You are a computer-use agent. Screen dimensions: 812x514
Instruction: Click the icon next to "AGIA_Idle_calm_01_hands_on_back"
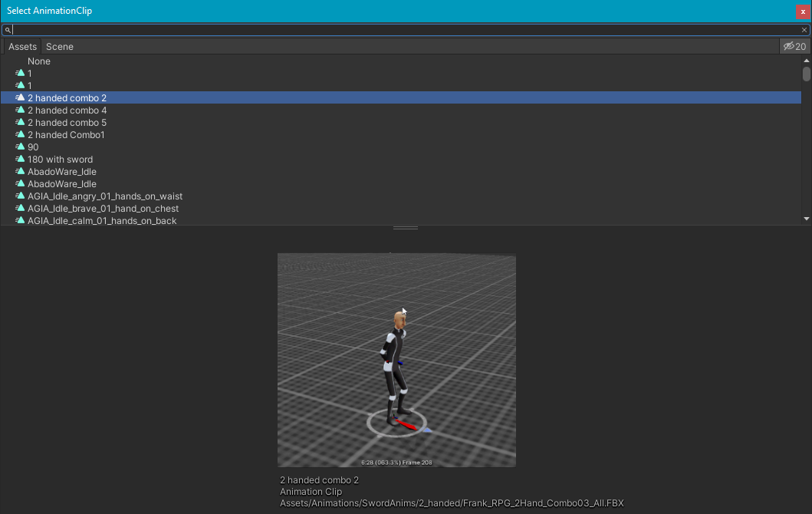[x=20, y=220]
